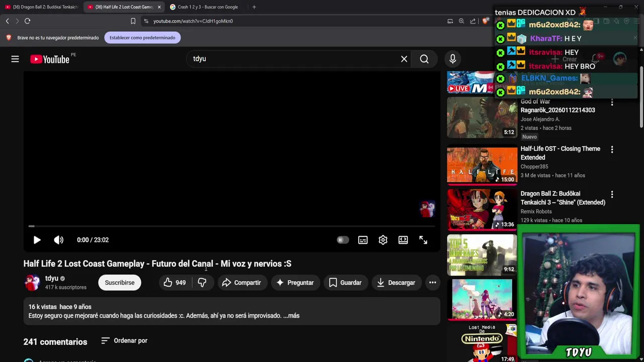Run the search with the magnifier button
Viewport: 644px width, 362px height.
coord(424,59)
